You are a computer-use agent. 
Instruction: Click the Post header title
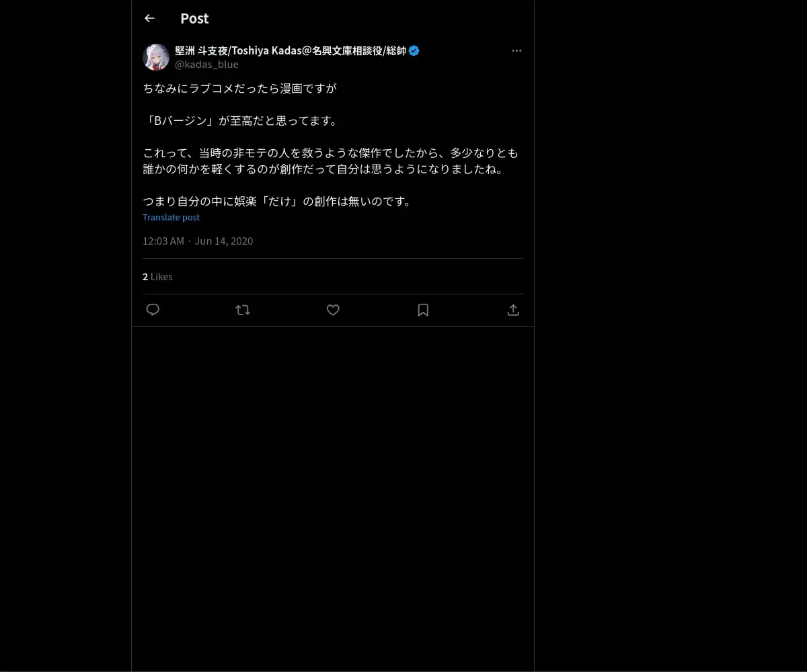click(194, 18)
